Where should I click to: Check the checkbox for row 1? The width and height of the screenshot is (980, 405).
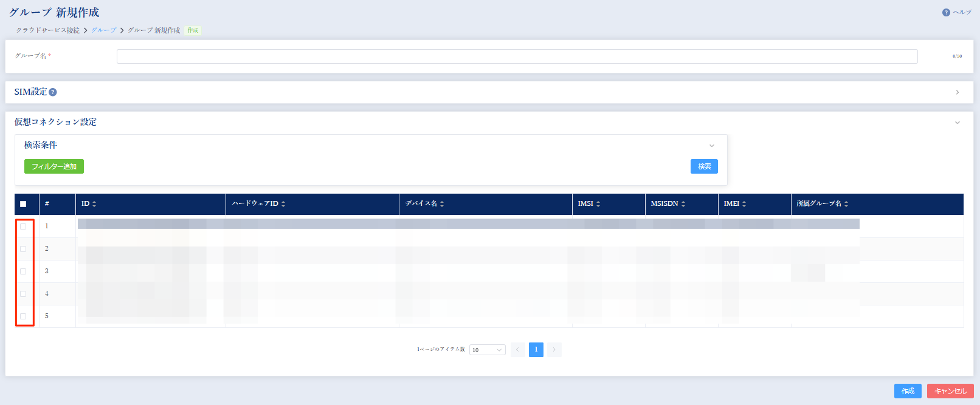tap(23, 226)
